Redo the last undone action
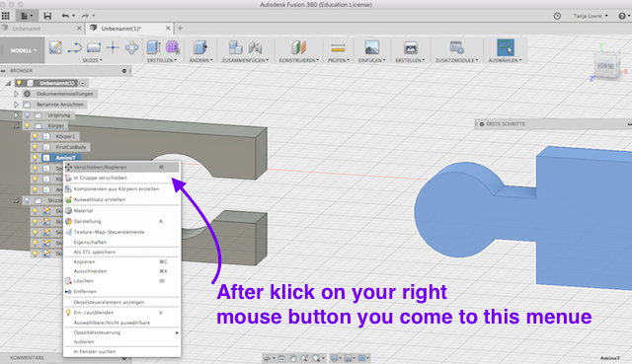The width and height of the screenshot is (632, 364). click(85, 16)
